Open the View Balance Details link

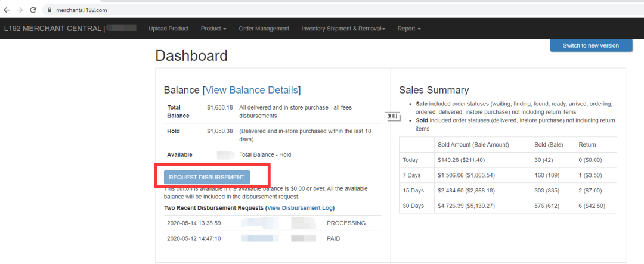tap(252, 90)
